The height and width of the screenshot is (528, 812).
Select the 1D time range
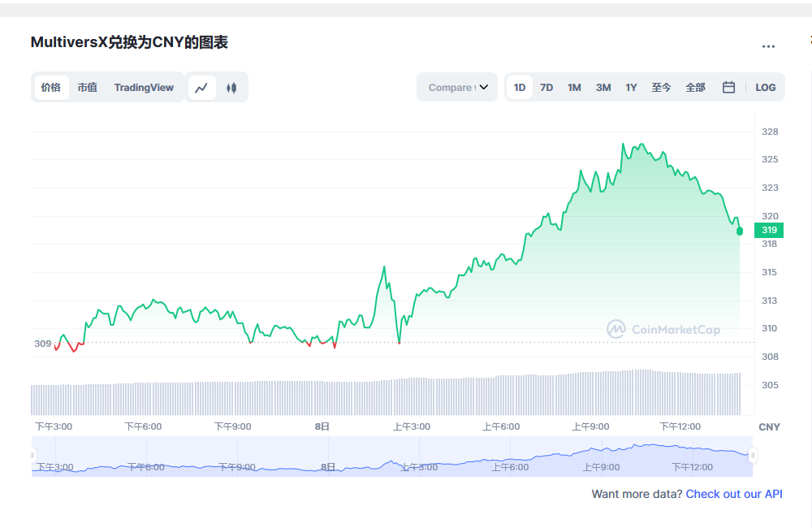(520, 88)
